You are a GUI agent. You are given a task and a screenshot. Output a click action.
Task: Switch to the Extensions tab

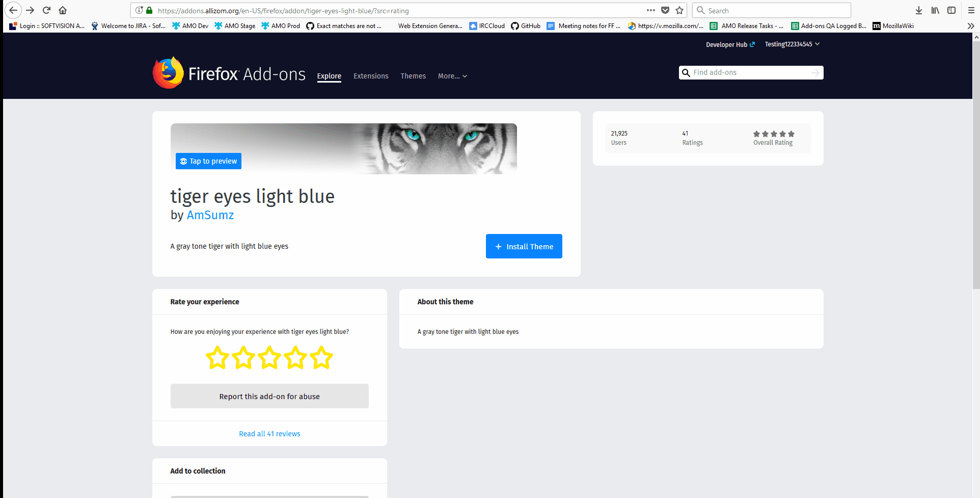371,76
